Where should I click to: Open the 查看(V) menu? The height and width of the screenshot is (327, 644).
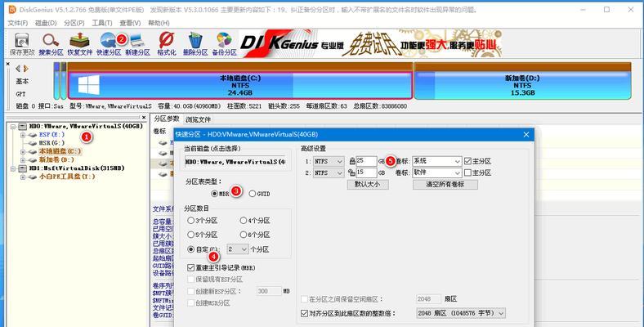point(130,23)
